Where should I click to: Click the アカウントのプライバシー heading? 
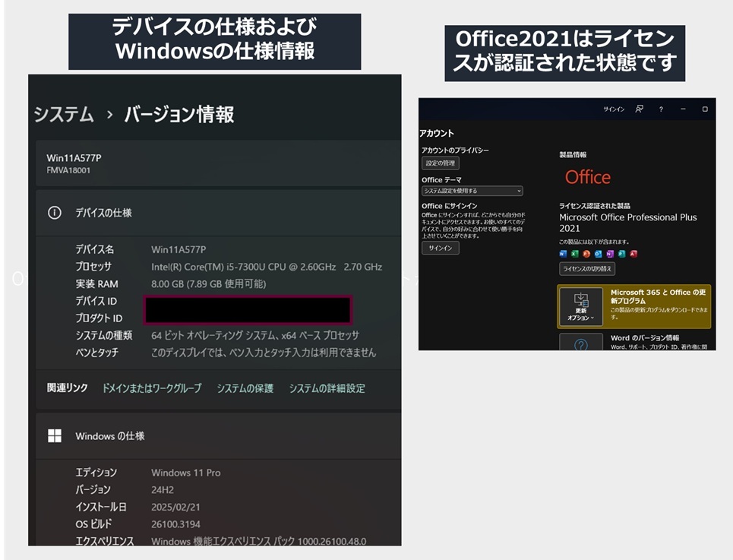455,150
